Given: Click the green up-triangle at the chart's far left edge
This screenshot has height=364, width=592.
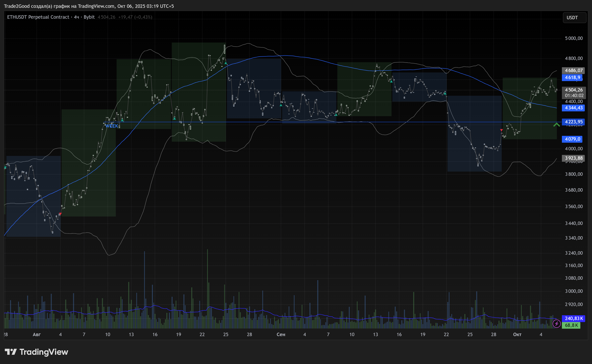Looking at the screenshot, I should [5, 167].
